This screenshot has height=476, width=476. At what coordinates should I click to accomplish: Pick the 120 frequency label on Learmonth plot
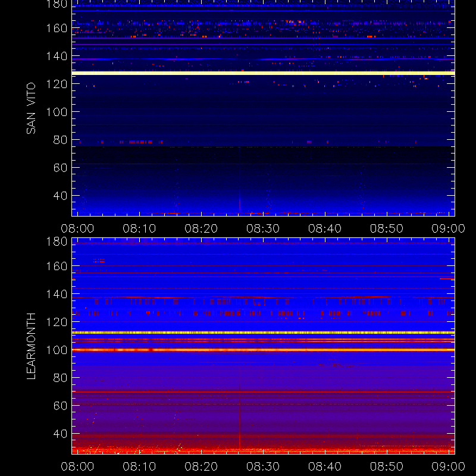click(x=57, y=322)
